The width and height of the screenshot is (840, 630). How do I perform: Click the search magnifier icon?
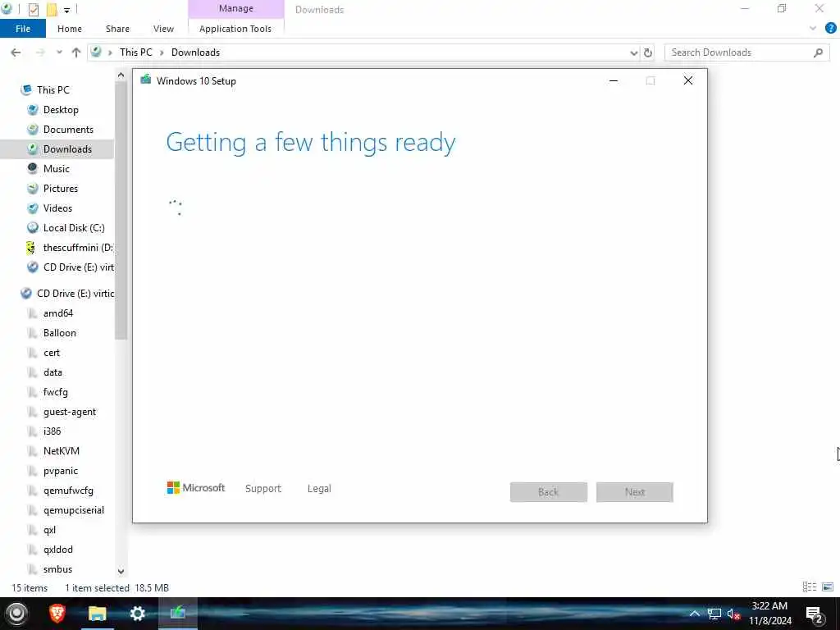click(x=818, y=52)
